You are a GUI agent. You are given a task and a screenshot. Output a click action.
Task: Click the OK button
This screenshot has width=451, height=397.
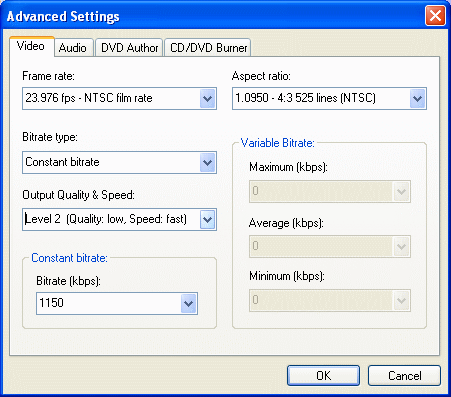point(323,376)
